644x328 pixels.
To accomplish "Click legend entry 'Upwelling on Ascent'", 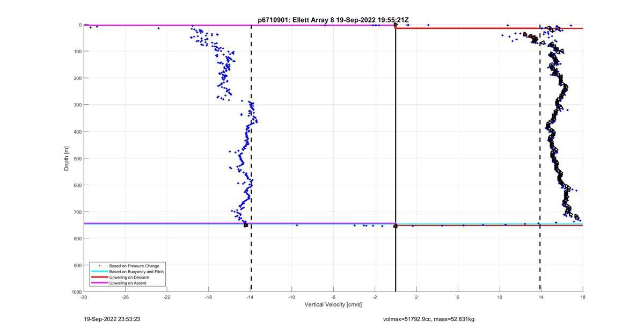I will pos(128,283).
